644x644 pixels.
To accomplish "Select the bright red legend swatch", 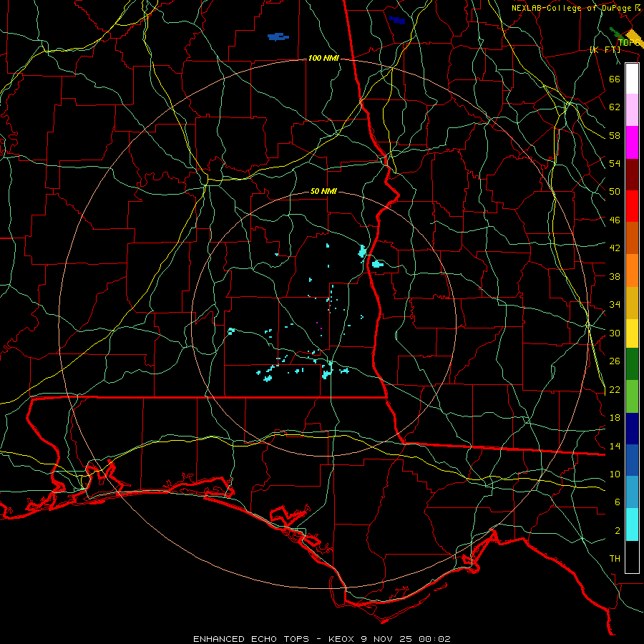I will click(632, 206).
